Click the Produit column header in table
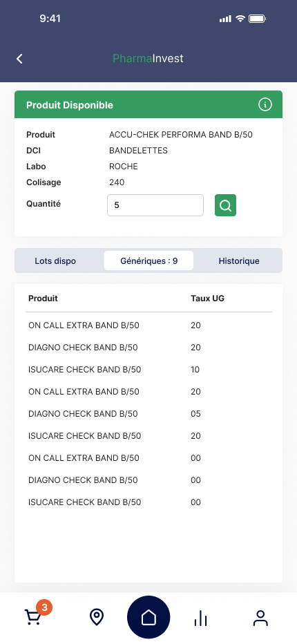 (43, 299)
